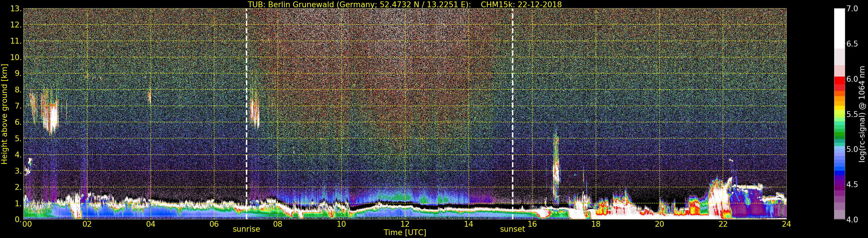Click time axis tick "04"
868x238 pixels.
[151, 224]
